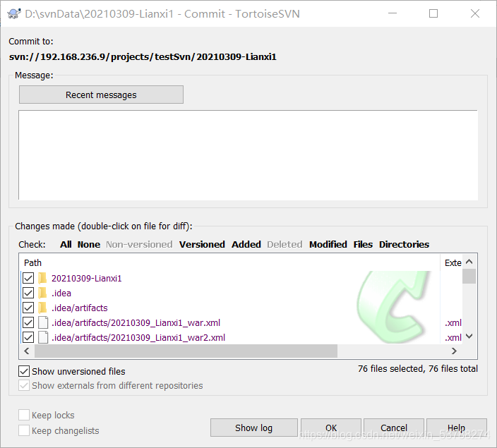
Task: Open Help for commit dialog
Action: [x=457, y=428]
